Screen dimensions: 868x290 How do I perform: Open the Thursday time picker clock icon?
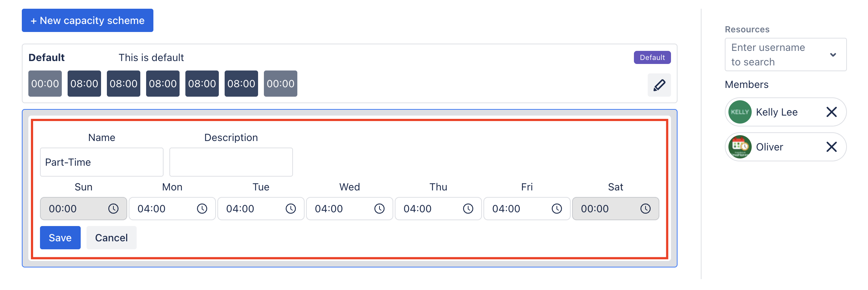[468, 209]
